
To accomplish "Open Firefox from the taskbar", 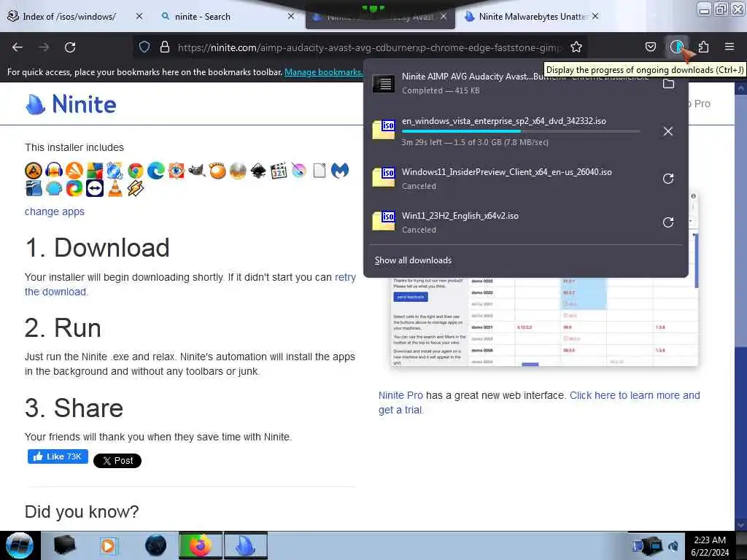I will point(201,545).
